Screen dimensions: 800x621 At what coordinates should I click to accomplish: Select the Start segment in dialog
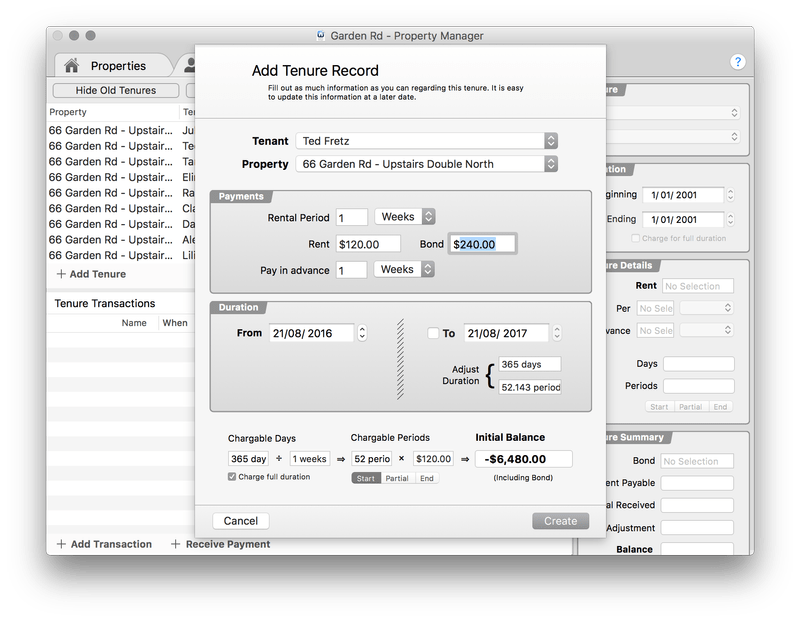(x=366, y=478)
